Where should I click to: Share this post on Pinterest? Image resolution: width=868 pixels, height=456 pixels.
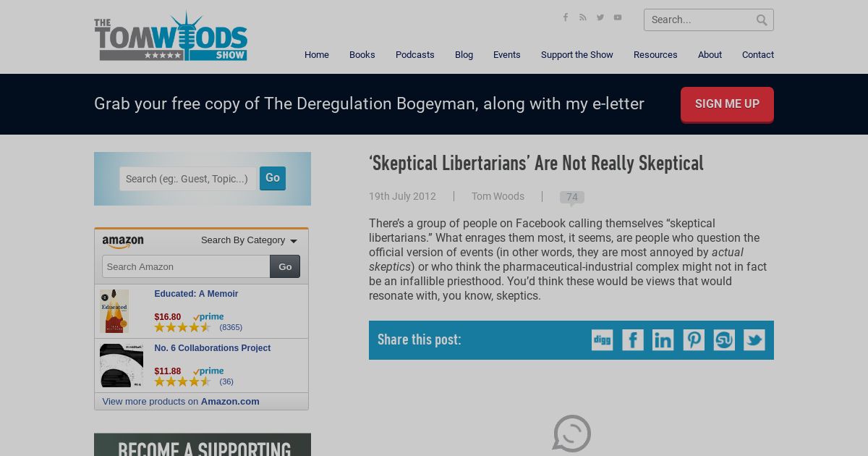pos(694,339)
